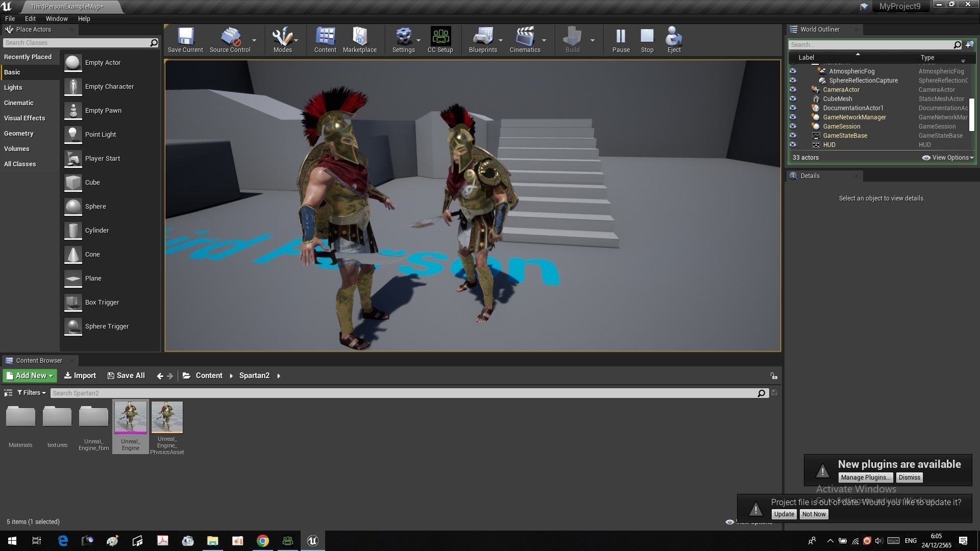Expand Blueprints dropdown arrow
Screen dimensions: 980x551
(501, 40)
